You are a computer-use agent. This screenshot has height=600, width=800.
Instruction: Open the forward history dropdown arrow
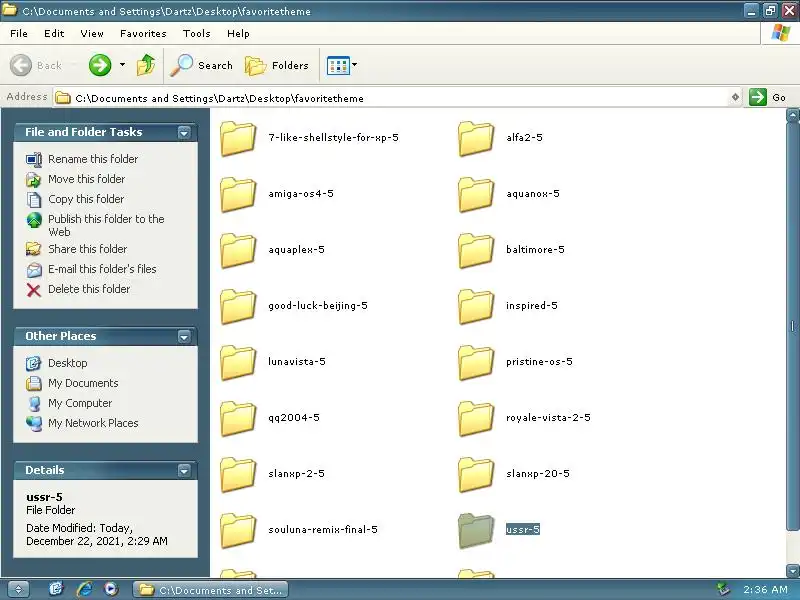122,65
